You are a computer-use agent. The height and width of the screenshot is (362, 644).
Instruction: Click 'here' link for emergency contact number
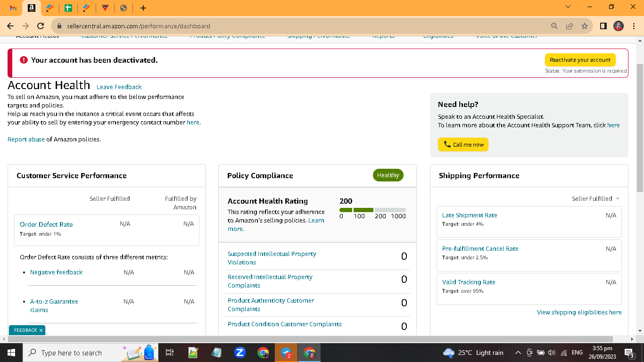[193, 122]
